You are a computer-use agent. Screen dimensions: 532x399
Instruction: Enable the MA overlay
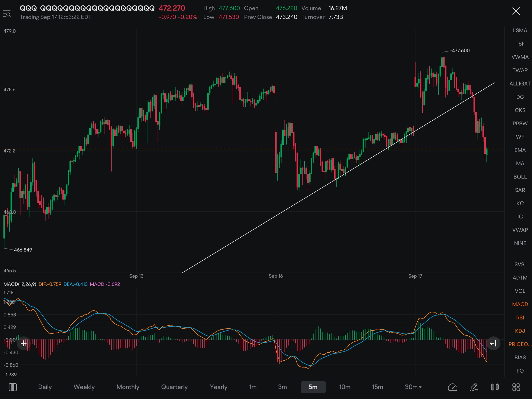pos(520,163)
